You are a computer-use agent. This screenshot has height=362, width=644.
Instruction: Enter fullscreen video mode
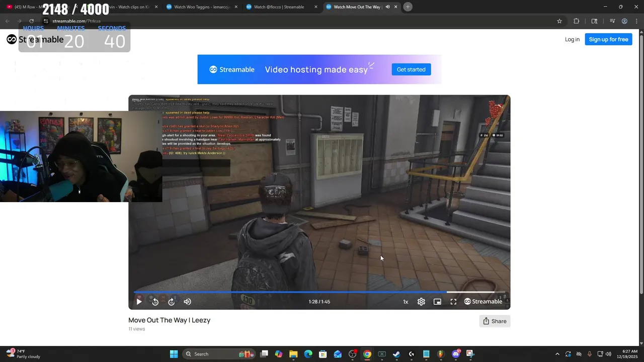point(453,302)
